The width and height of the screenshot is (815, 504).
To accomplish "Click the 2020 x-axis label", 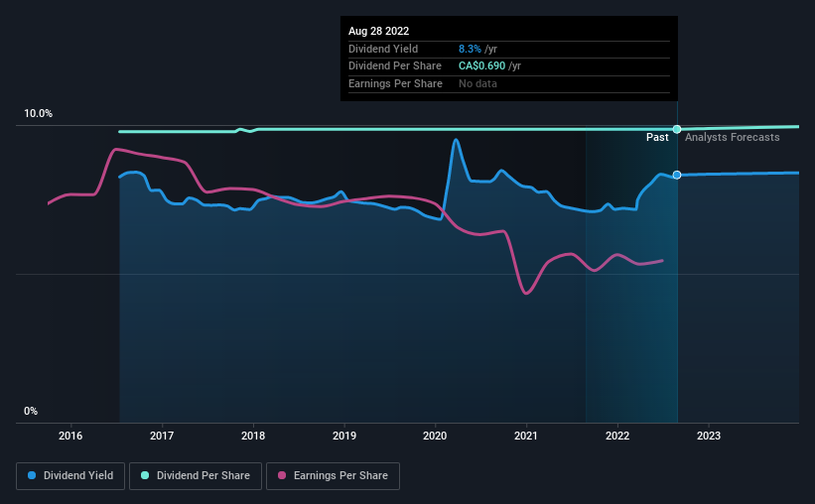I will click(x=435, y=436).
